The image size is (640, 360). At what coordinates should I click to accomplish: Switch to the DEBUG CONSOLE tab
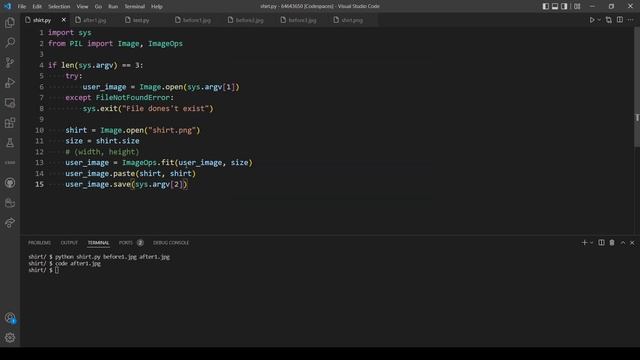click(x=171, y=242)
